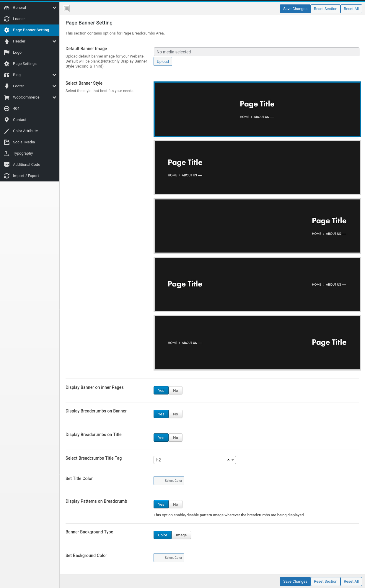Click the bottom Save Changes button
The width and height of the screenshot is (365, 588).
point(295,582)
